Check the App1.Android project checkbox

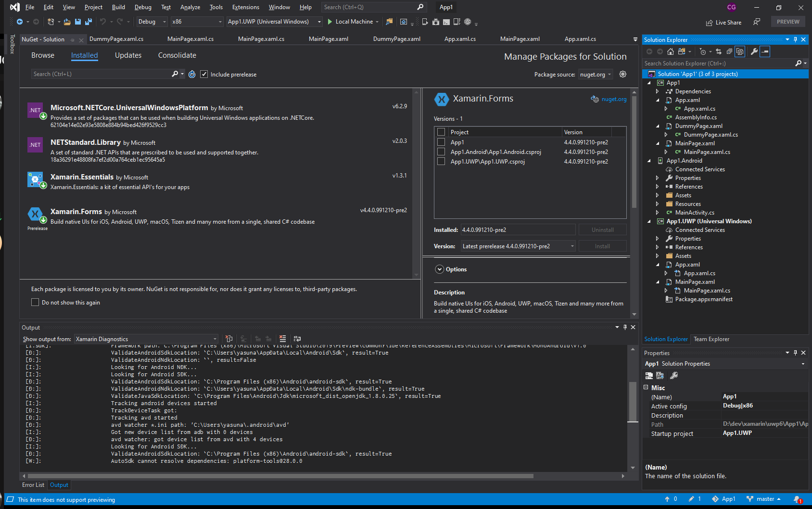[441, 152]
